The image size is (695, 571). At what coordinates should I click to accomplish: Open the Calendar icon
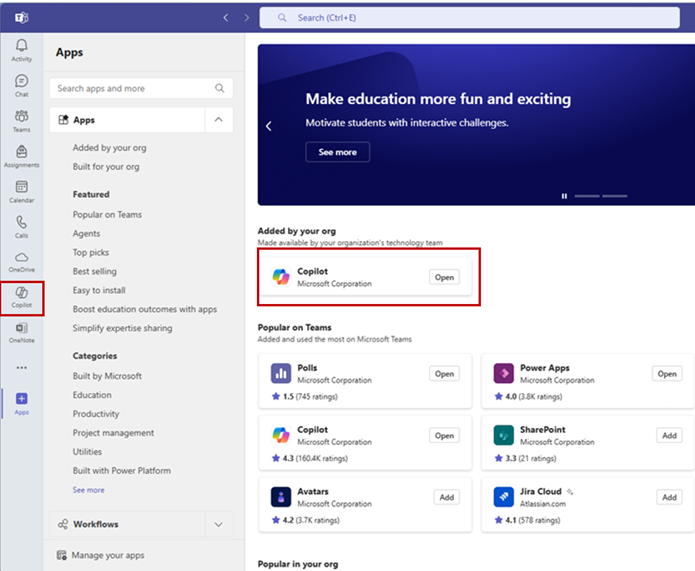click(21, 191)
